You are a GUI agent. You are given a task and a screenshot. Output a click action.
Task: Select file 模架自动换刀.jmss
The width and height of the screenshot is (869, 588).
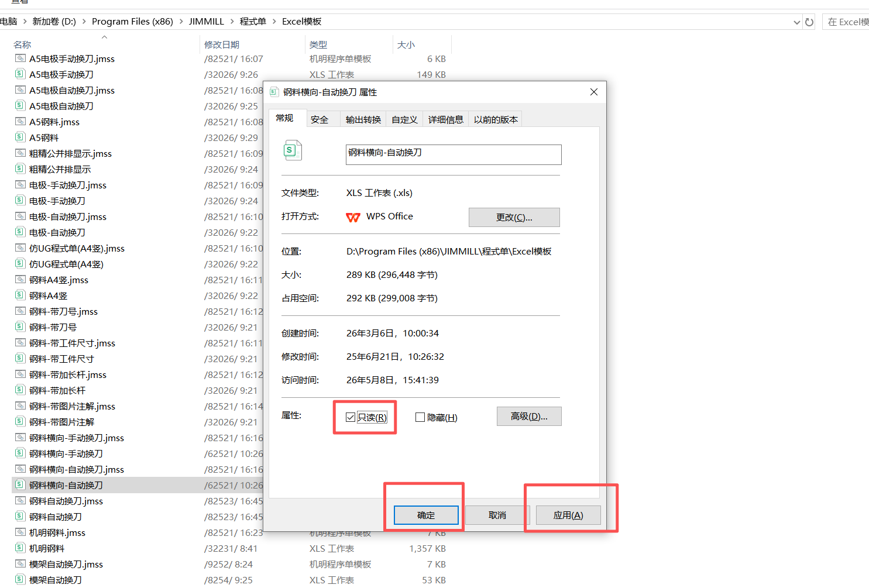click(66, 564)
